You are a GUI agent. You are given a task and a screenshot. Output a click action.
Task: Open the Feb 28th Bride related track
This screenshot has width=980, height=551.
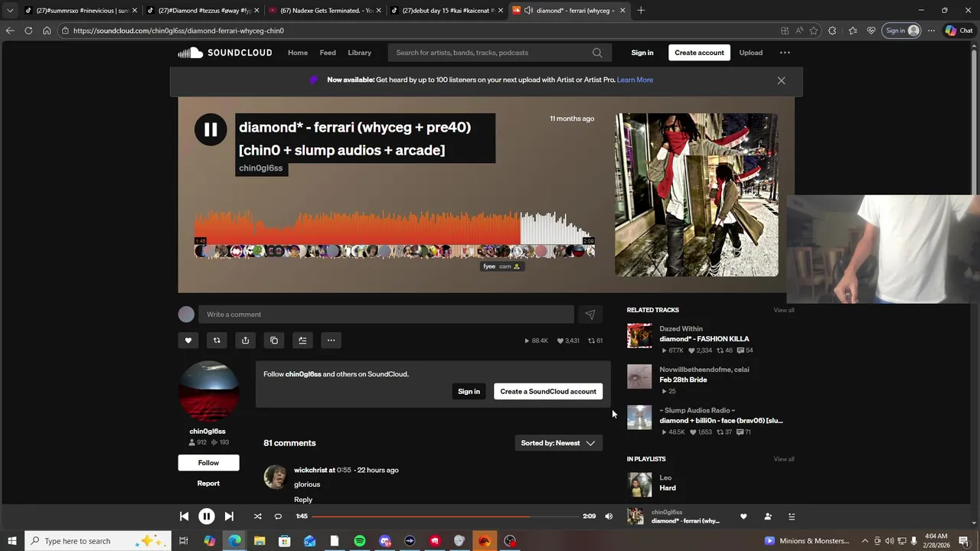click(x=683, y=380)
